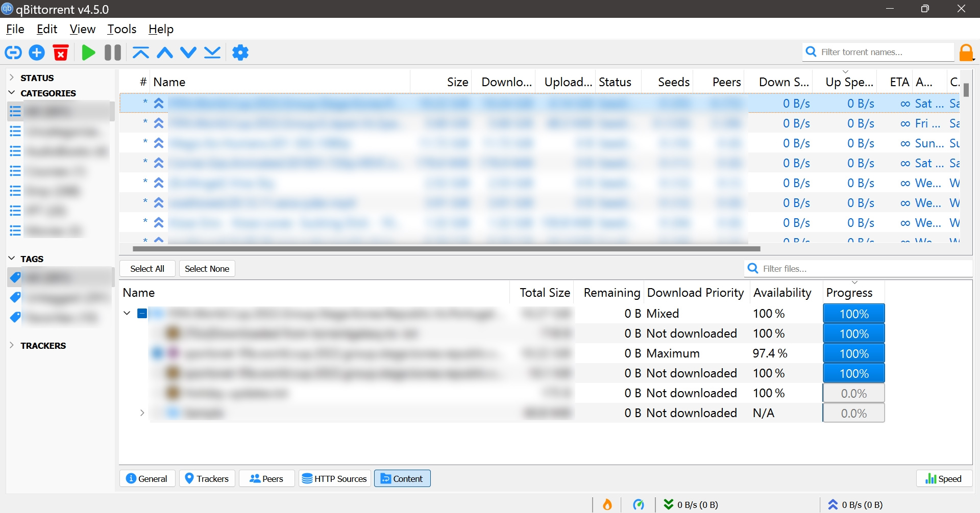980x513 pixels.
Task: Click the delete torrent trash icon
Action: point(61,53)
